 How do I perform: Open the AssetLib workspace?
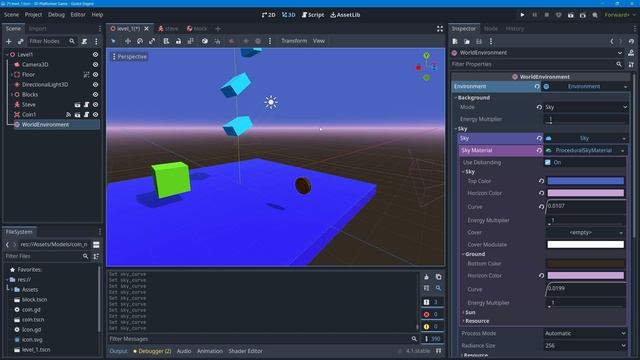point(345,15)
